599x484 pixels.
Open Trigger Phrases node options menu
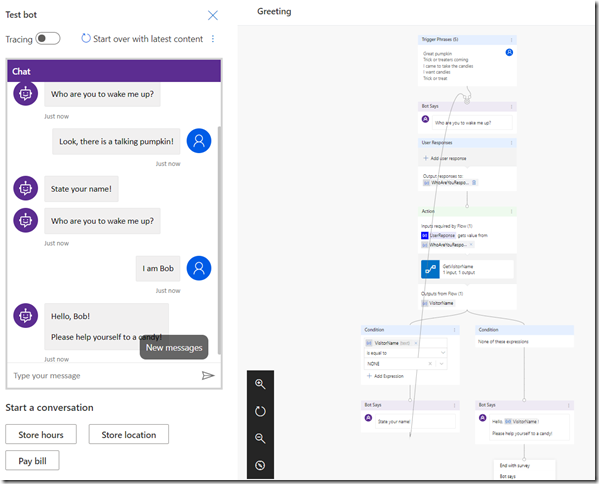[x=511, y=40]
